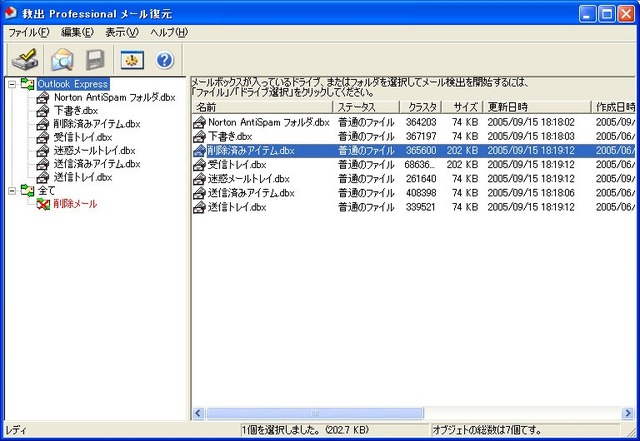Image resolution: width=640 pixels, height=441 pixels.
Task: Select 迷惑メールトレイ.dbx in the tree
Action: pos(94,151)
